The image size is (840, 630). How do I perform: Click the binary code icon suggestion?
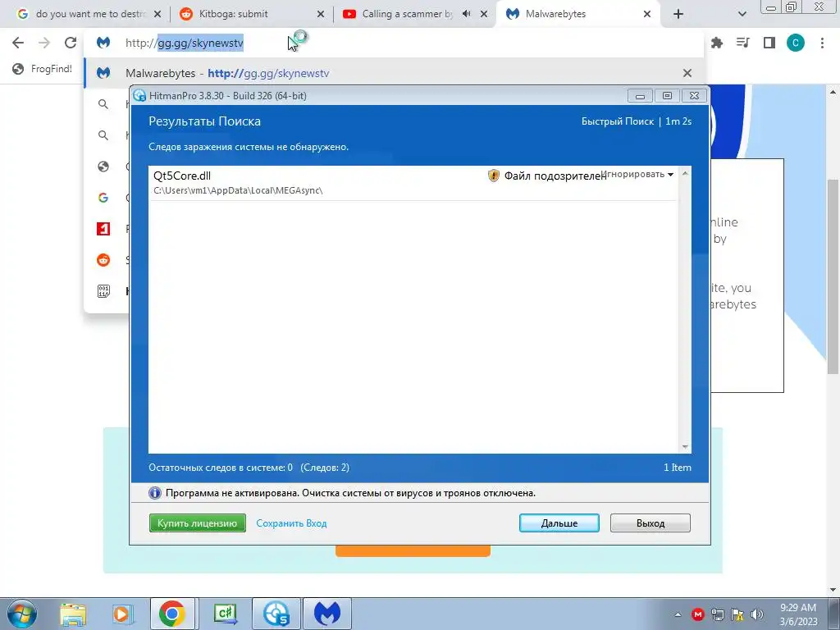point(103,291)
